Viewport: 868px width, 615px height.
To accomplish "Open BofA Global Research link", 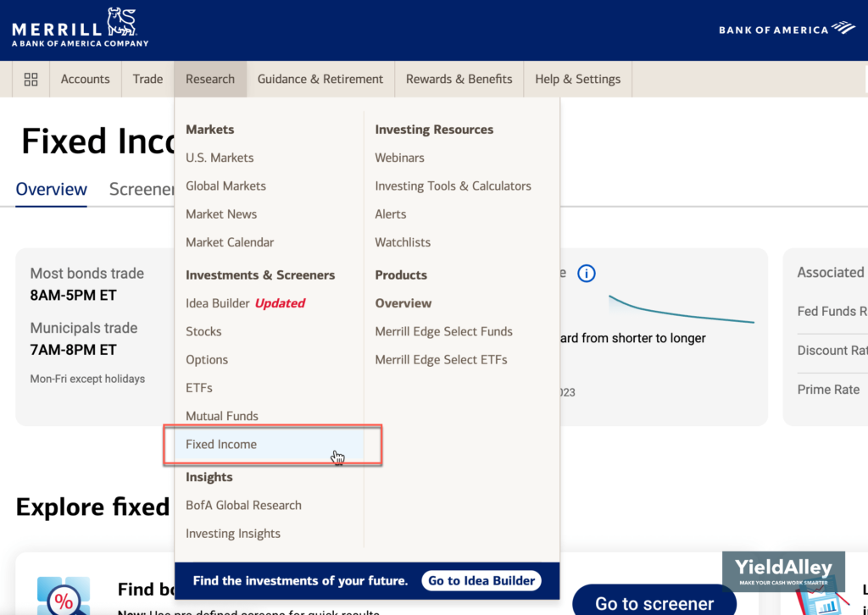I will click(243, 505).
